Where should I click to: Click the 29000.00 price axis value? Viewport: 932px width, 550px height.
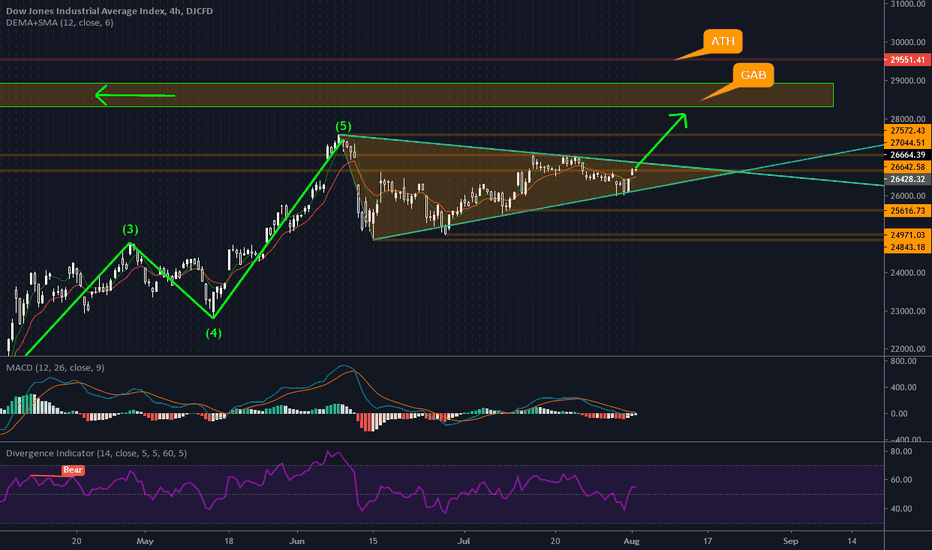pos(908,80)
